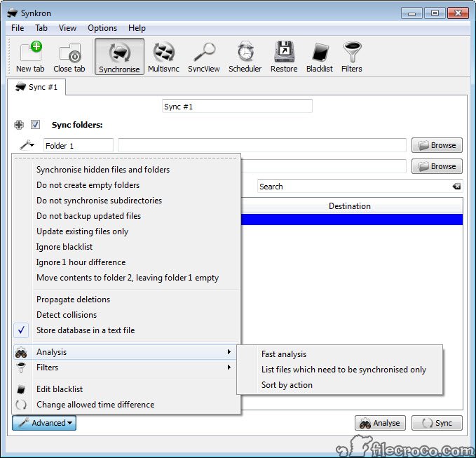
Task: Select the blue highlighted list row
Action: point(352,220)
